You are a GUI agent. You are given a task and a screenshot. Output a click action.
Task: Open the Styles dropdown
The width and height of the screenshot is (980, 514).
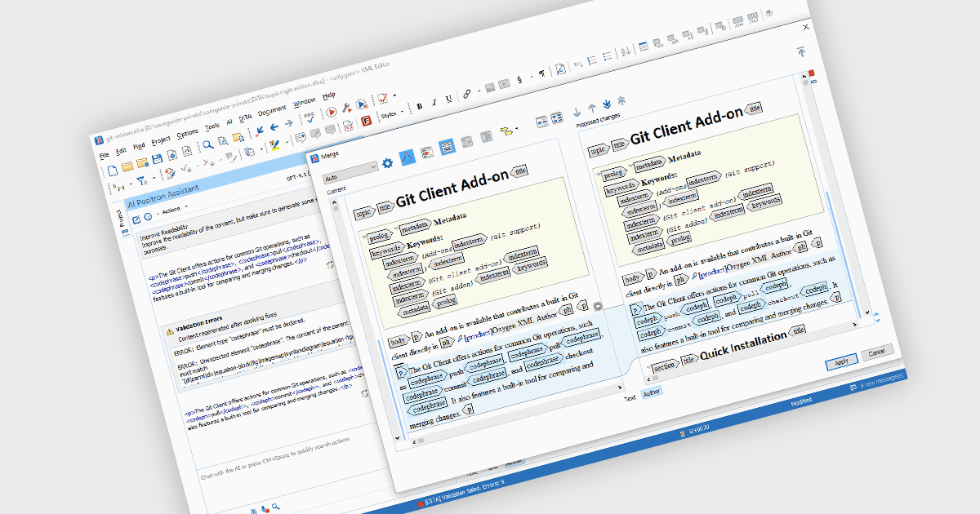tap(390, 114)
